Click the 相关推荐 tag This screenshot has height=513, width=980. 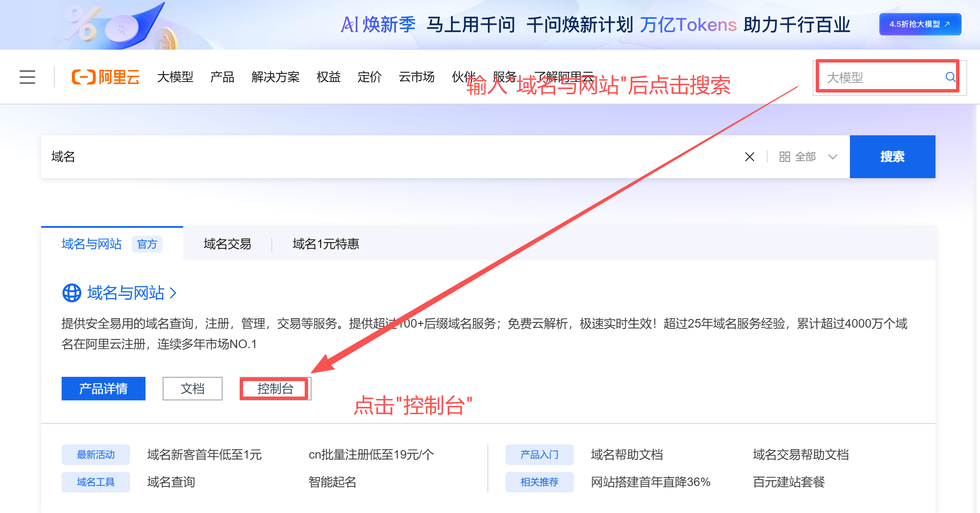pyautogui.click(x=540, y=482)
